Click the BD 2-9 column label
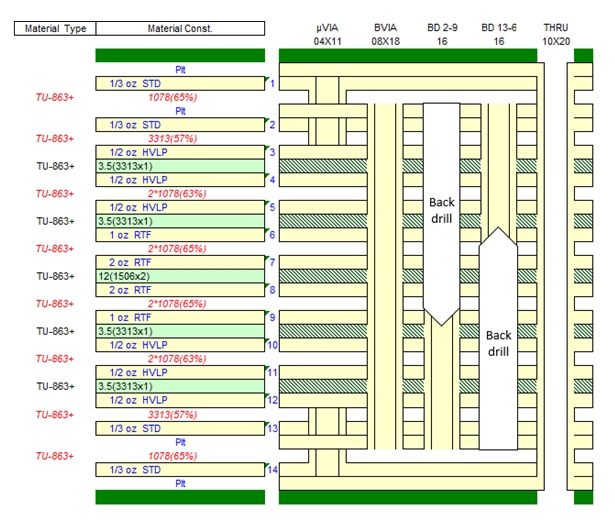Viewport: 615px width, 523px height. 441,35
